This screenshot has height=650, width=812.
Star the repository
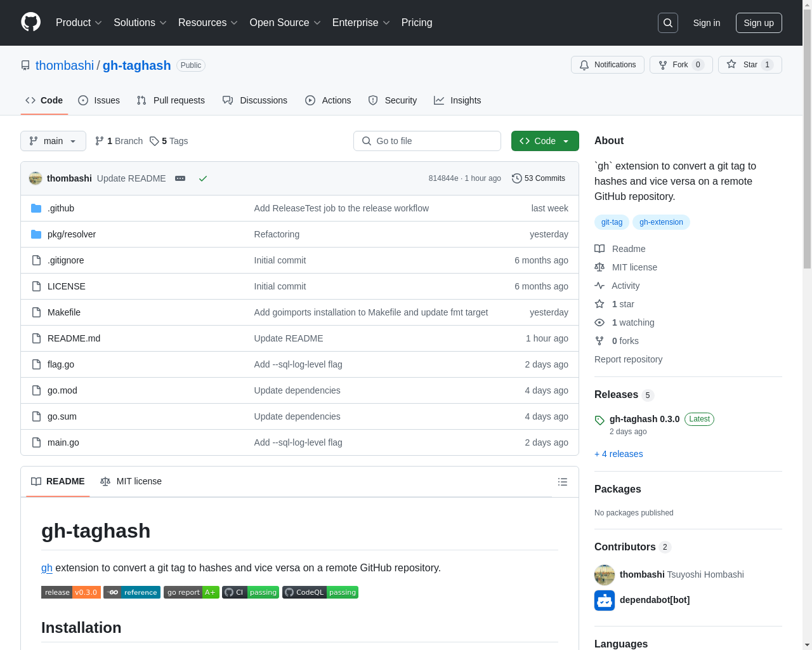[750, 65]
